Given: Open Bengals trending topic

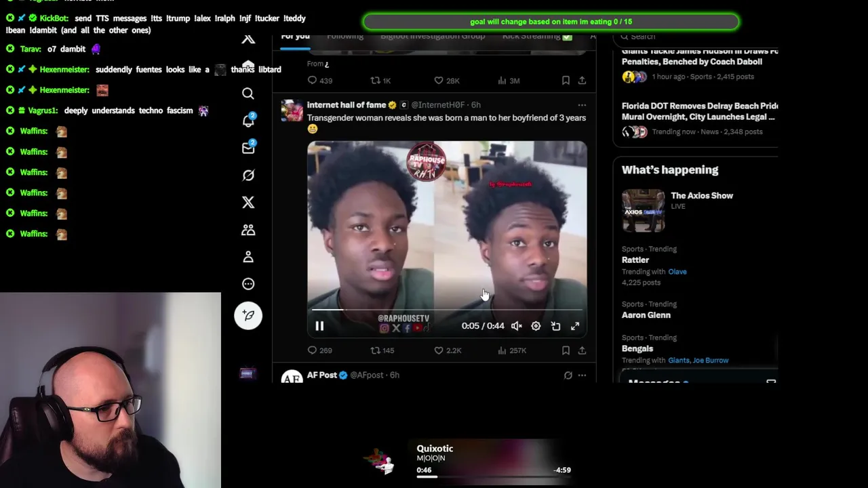Looking at the screenshot, I should click(x=637, y=348).
